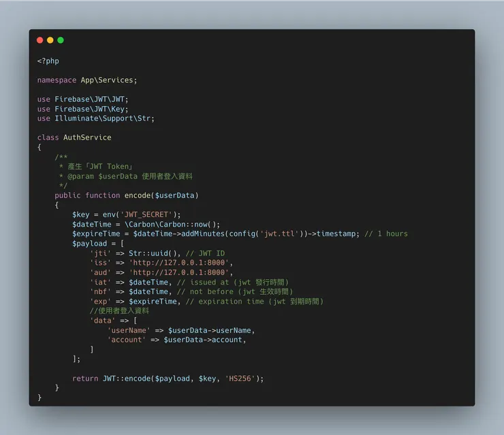Click '$dateTime = \Carbon\Carbon::now();' line
This screenshot has height=435, width=504.
(x=146, y=224)
